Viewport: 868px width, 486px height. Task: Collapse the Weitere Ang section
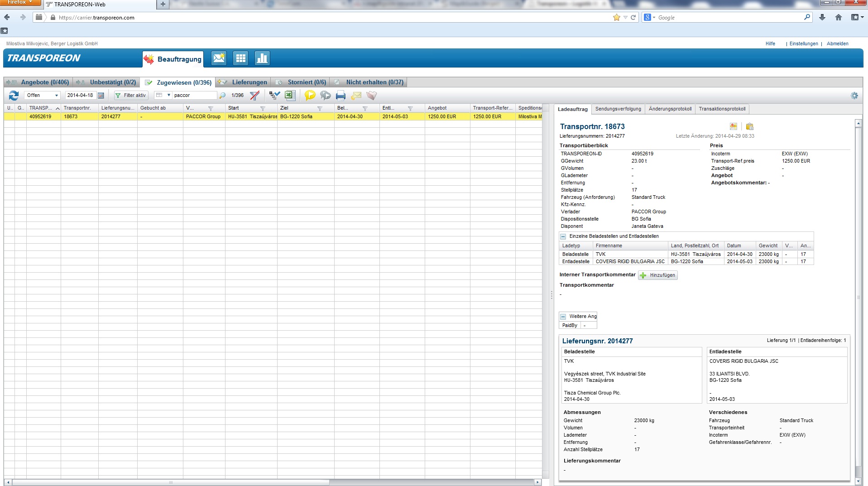click(x=563, y=317)
